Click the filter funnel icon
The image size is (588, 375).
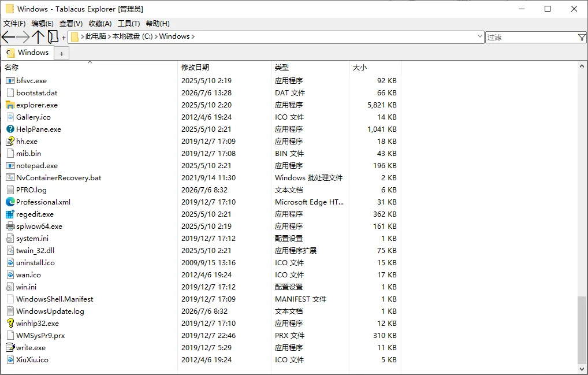582,37
